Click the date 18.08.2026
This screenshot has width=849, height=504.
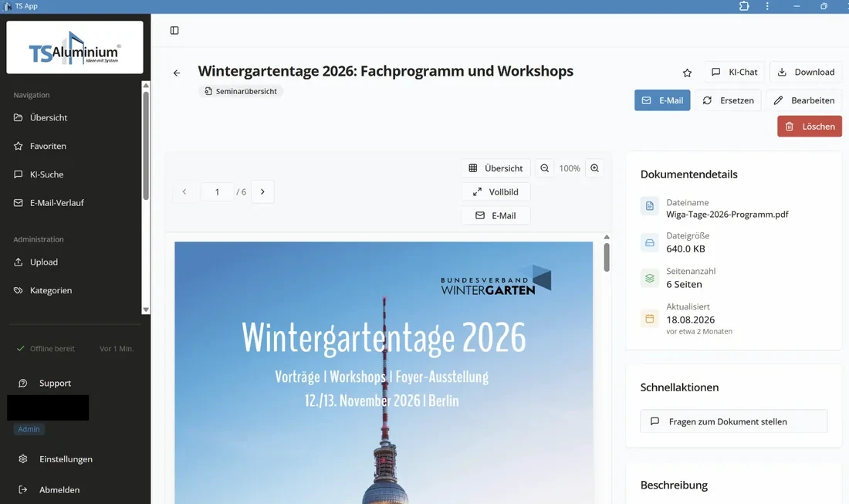click(x=690, y=320)
